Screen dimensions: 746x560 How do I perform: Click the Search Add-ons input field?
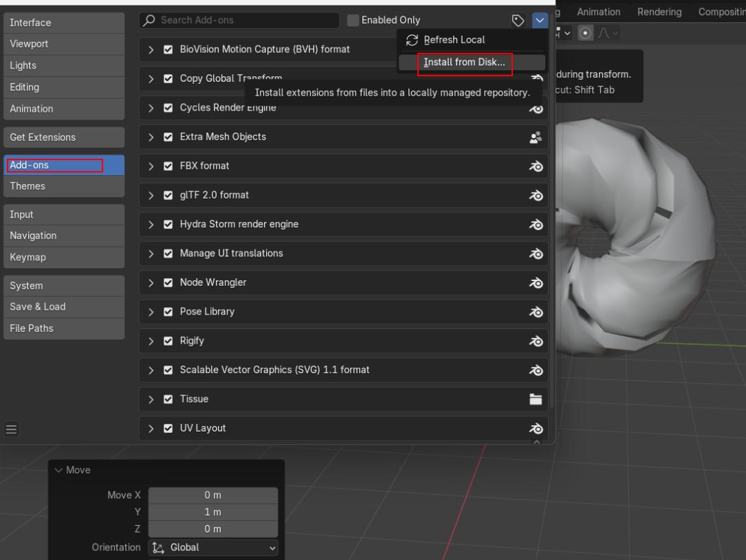(239, 20)
